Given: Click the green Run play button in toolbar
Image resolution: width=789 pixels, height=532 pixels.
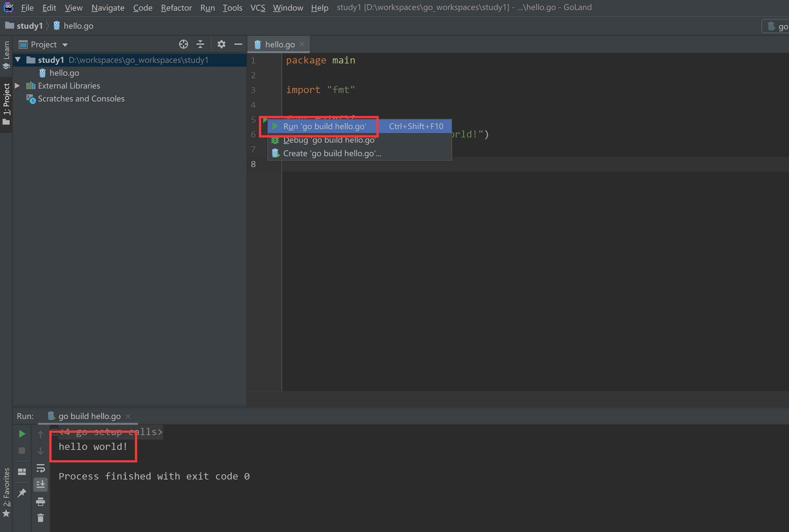Looking at the screenshot, I should coord(21,433).
